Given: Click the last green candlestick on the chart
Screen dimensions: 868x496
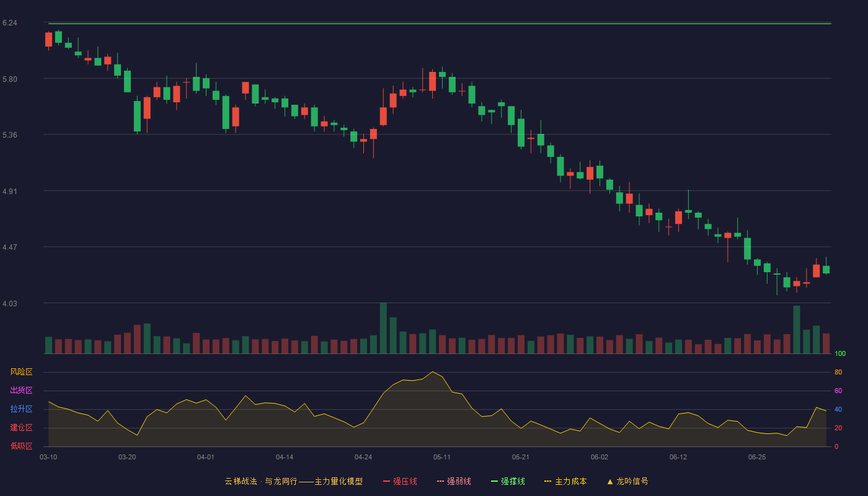Looking at the screenshot, I should [x=826, y=270].
